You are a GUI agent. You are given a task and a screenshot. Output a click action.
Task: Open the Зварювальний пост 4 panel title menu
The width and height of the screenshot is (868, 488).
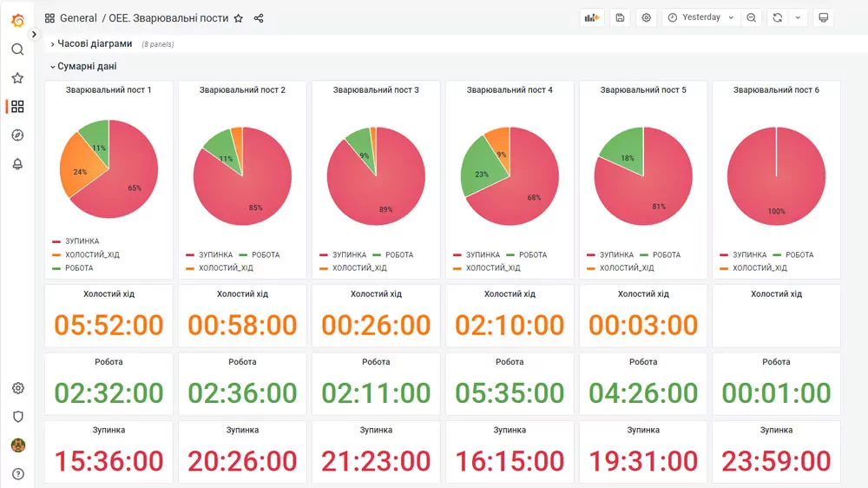point(510,89)
